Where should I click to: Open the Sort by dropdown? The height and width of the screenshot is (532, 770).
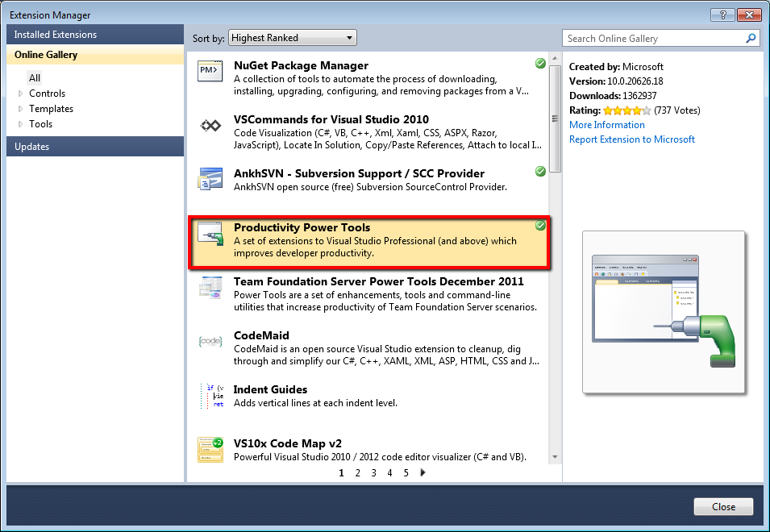click(293, 38)
